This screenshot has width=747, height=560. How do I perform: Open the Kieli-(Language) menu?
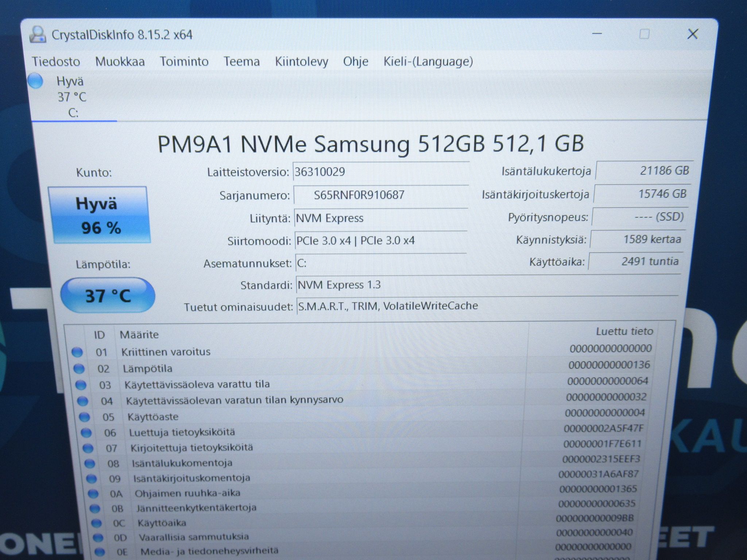(x=428, y=61)
